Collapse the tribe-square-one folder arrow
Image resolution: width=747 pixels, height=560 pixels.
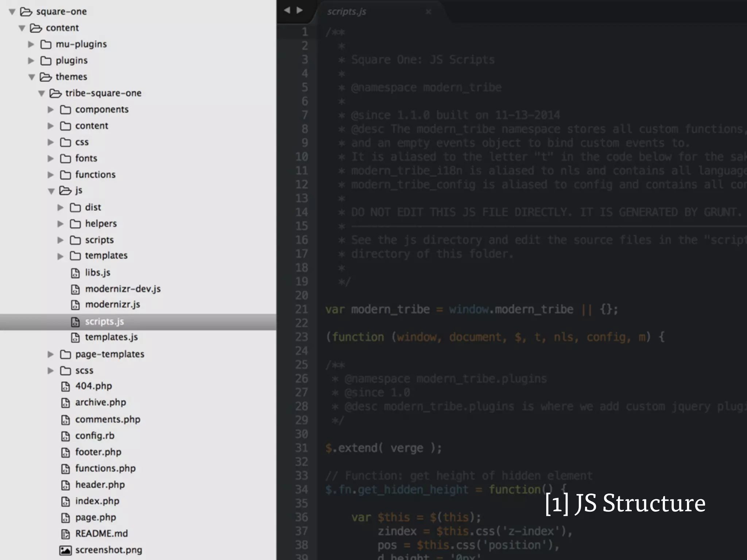pyautogui.click(x=42, y=93)
